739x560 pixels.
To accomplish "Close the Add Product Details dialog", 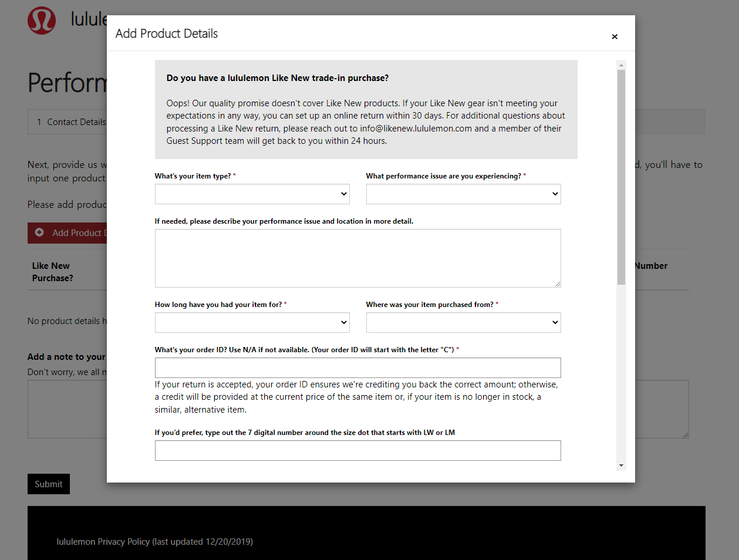I will point(615,36).
